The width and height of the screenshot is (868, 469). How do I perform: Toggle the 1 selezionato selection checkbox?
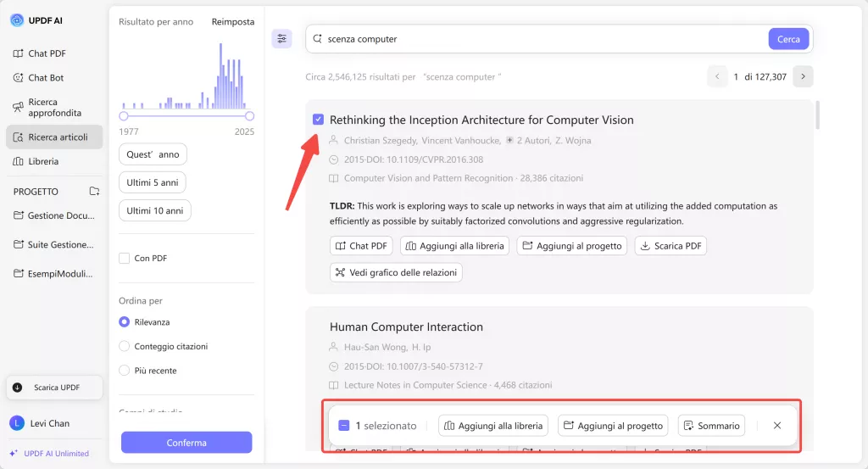pyautogui.click(x=344, y=425)
